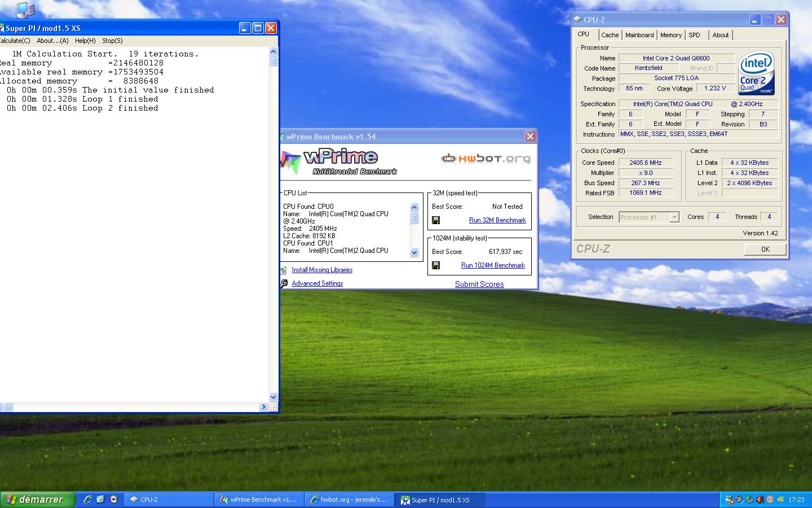The height and width of the screenshot is (508, 812).
Task: Select the CPU tab in CPU-Z
Action: coord(584,34)
